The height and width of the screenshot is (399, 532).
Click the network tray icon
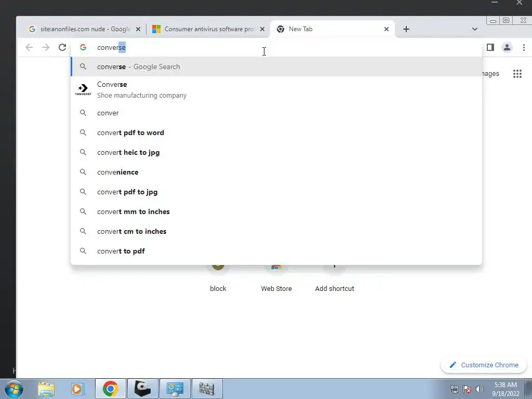click(x=454, y=389)
